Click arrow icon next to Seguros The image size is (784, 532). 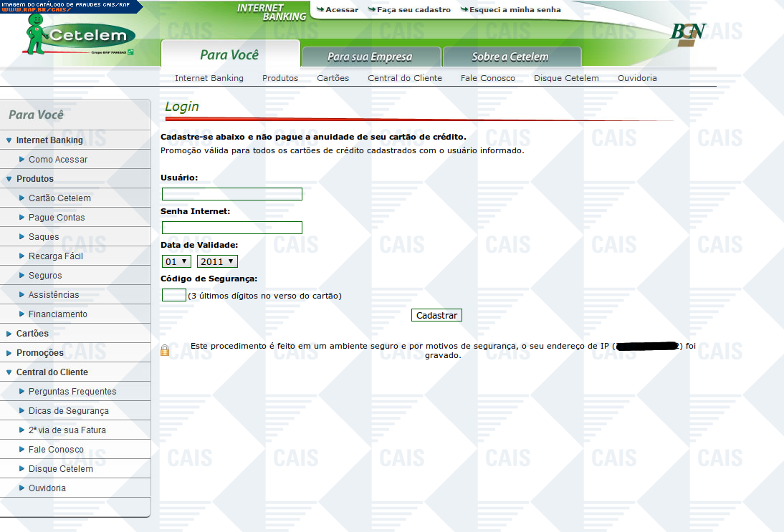[x=22, y=276]
